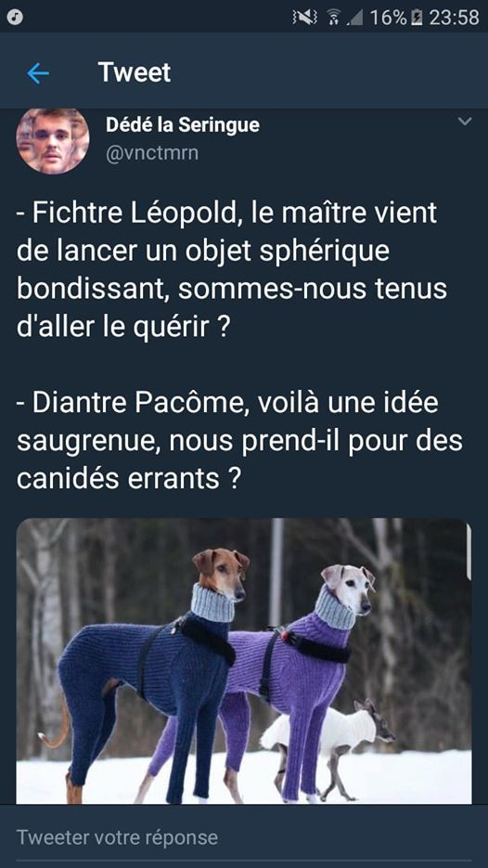Tap the vibrate mode status icon
This screenshot has width=488, height=868.
click(x=304, y=18)
